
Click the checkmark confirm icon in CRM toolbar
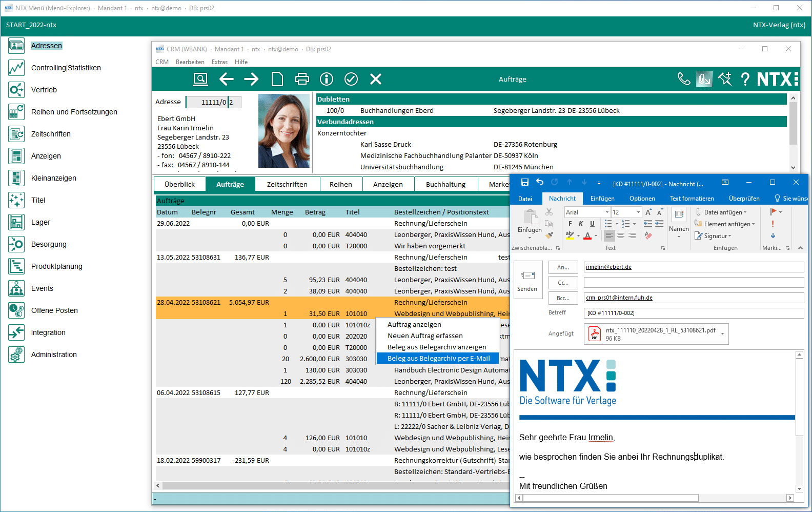click(x=351, y=79)
